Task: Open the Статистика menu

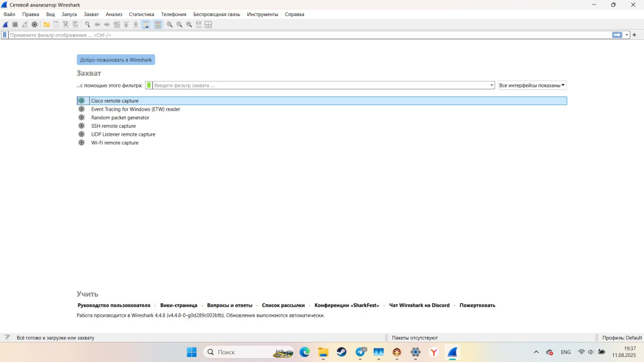Action: (x=141, y=15)
